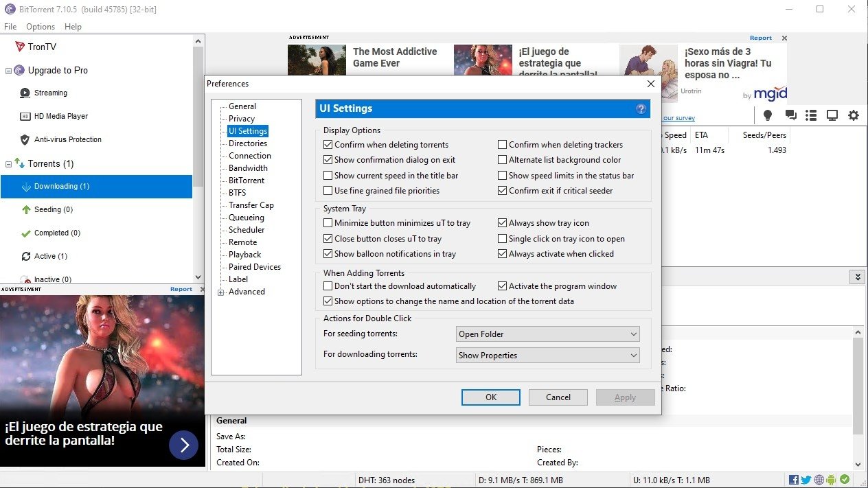Click the green Seeding up-arrow icon
Screen dimensions: 868x488
[26, 209]
